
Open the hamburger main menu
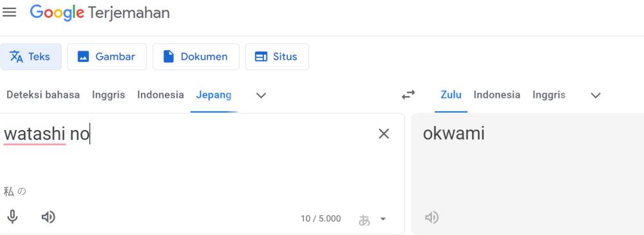point(10,12)
